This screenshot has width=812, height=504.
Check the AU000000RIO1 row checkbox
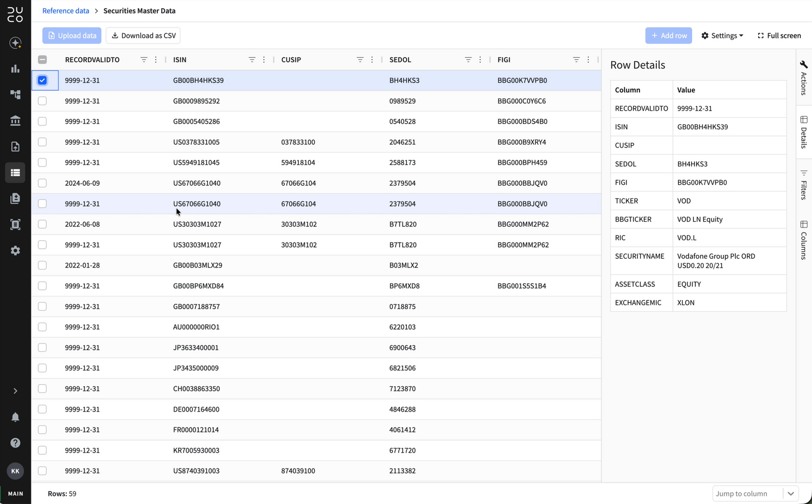point(42,327)
